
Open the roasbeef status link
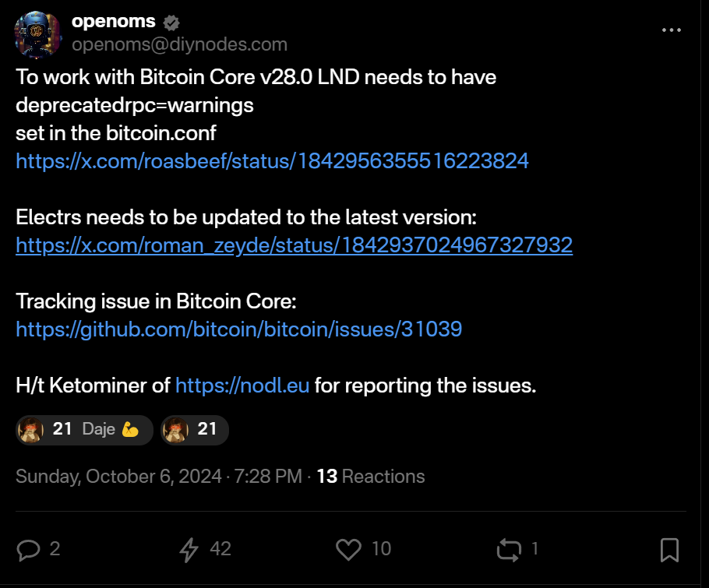click(x=272, y=160)
